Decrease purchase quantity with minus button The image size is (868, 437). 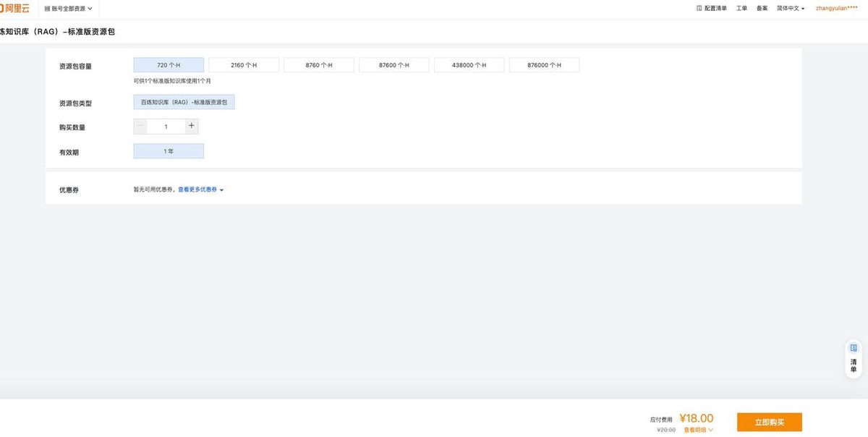coord(140,127)
